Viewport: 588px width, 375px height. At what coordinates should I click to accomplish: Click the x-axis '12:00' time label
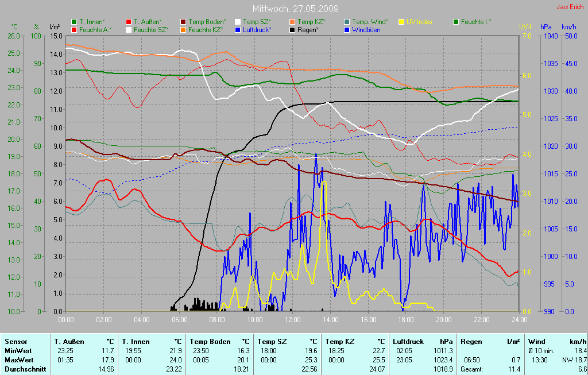coord(292,320)
